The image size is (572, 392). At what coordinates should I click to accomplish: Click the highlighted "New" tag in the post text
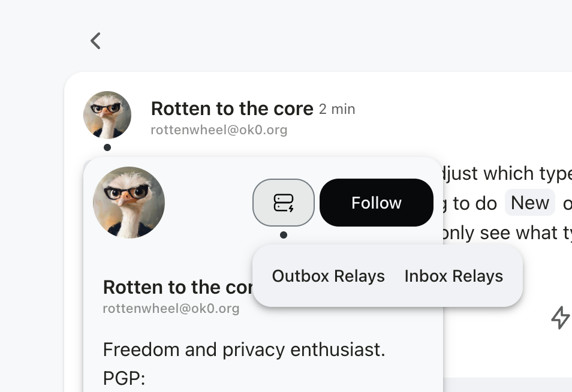[x=530, y=203]
